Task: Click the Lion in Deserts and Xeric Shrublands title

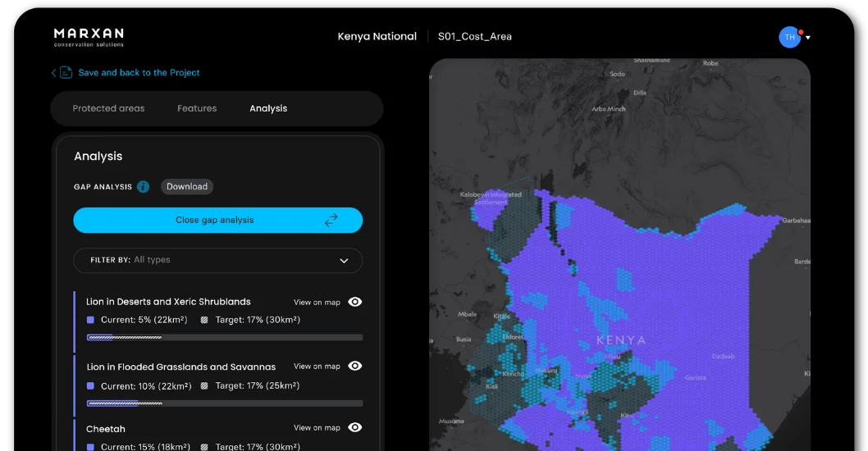Action: coord(168,302)
